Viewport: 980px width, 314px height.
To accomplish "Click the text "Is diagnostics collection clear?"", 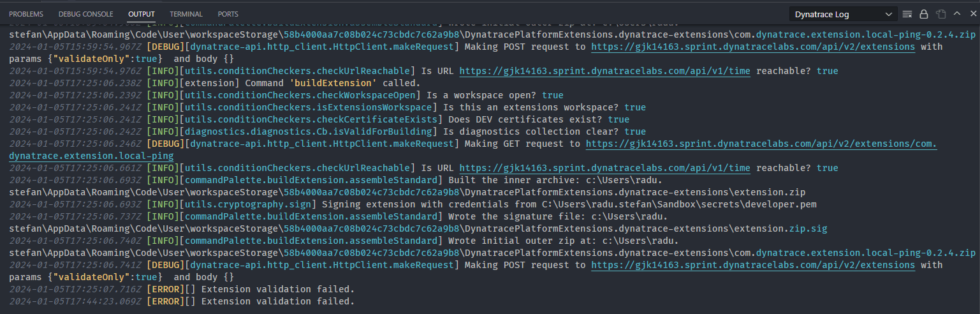I will [x=531, y=131].
